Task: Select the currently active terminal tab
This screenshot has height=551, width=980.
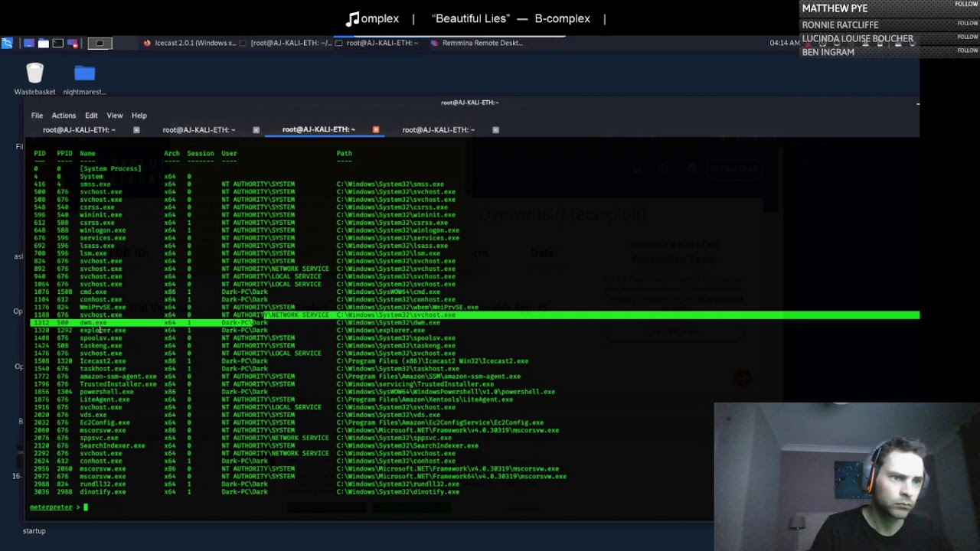Action: pos(318,129)
